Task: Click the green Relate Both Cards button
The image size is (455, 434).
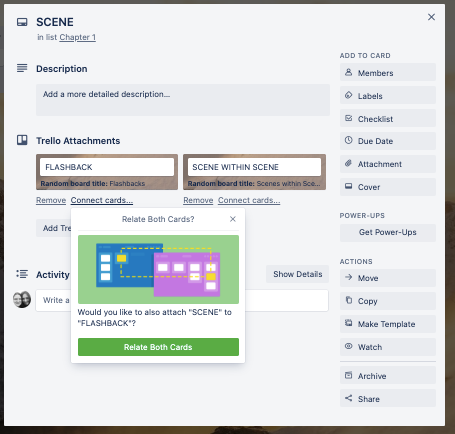Action: (158, 347)
